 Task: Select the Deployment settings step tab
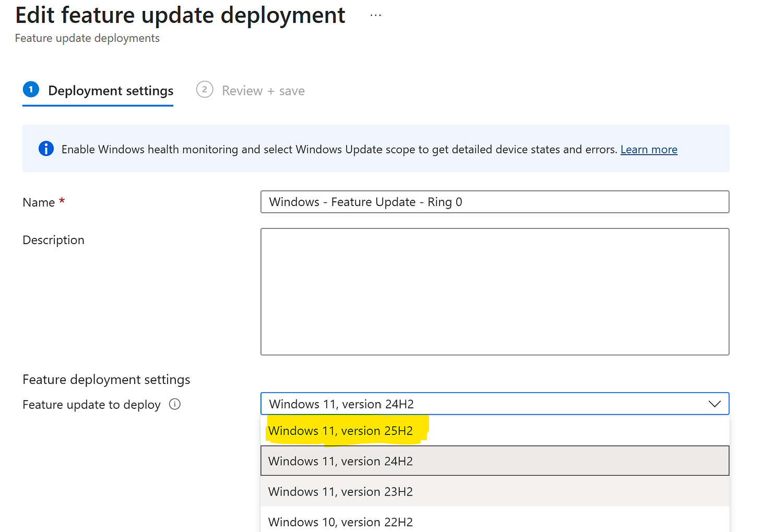click(98, 91)
